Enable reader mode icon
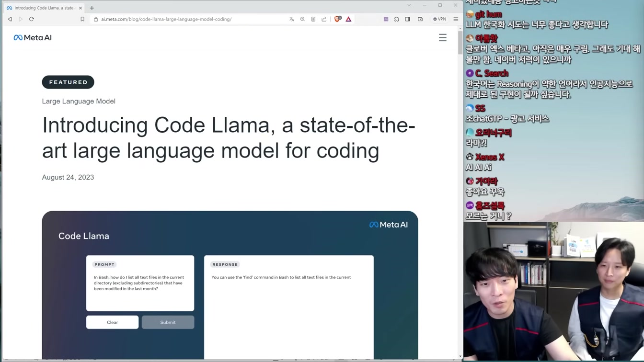The width and height of the screenshot is (644, 362). (313, 19)
